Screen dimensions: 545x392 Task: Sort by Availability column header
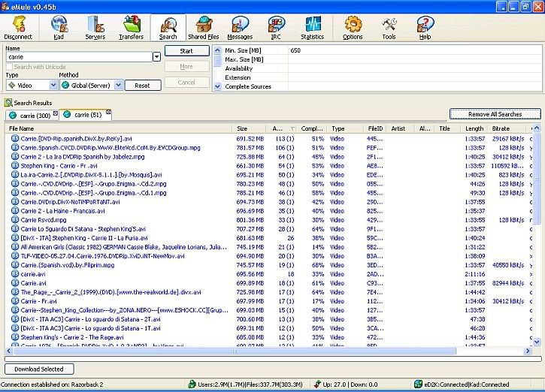click(x=283, y=128)
